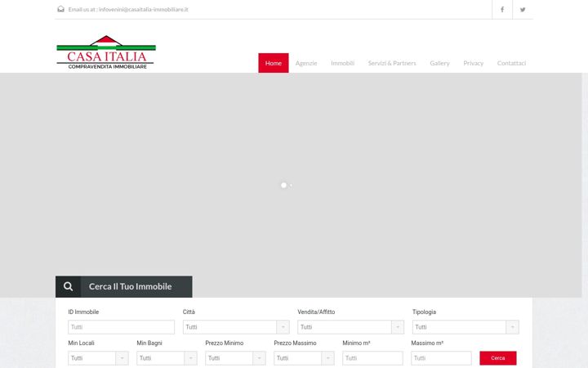Select the Home menu item
Image resolution: width=588 pixels, height=368 pixels.
pyautogui.click(x=274, y=63)
